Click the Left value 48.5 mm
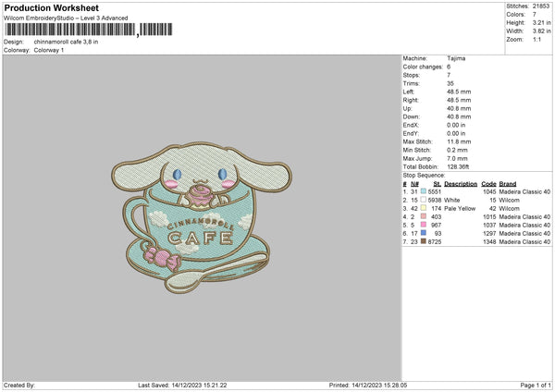The width and height of the screenshot is (555, 392). [x=459, y=92]
